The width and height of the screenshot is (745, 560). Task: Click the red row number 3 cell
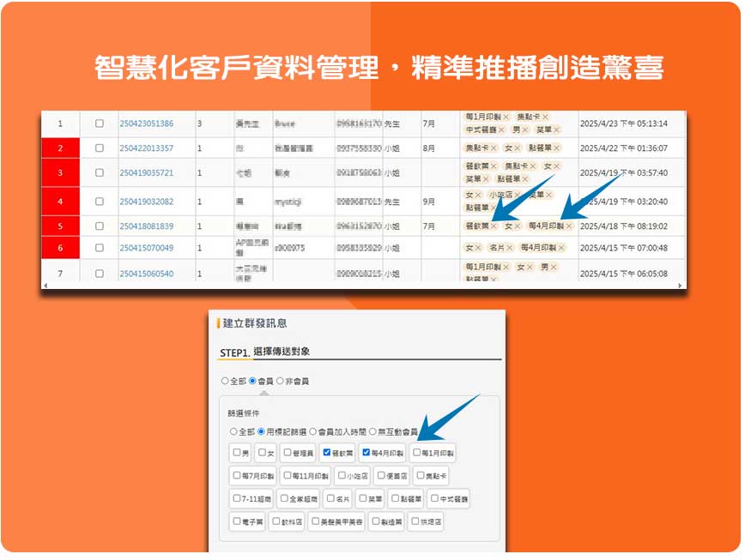(60, 173)
